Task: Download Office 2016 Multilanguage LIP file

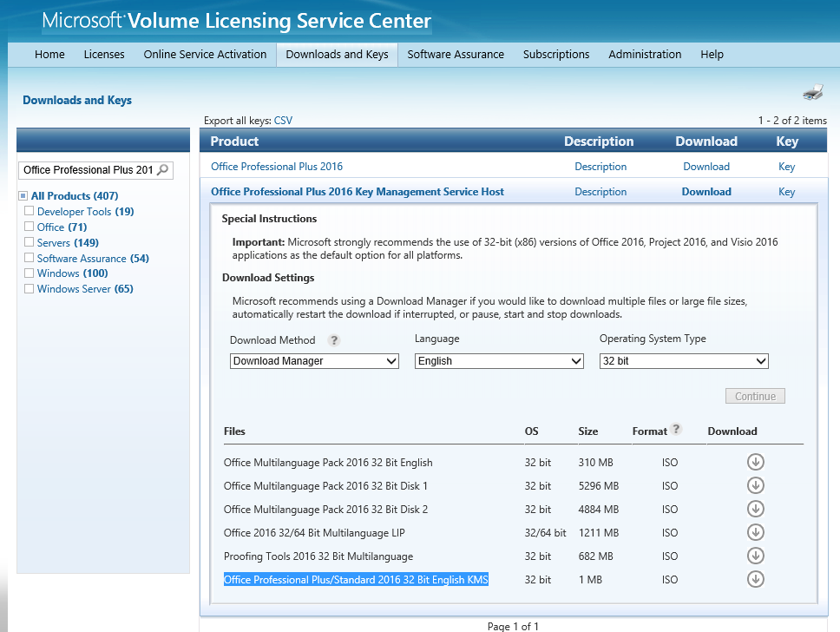Action: (x=755, y=532)
